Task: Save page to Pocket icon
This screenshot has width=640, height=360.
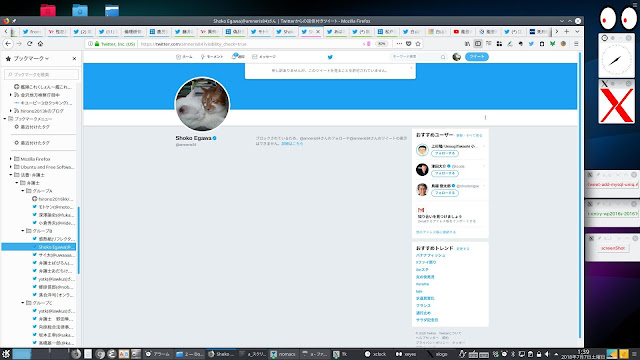Action: 409,44
